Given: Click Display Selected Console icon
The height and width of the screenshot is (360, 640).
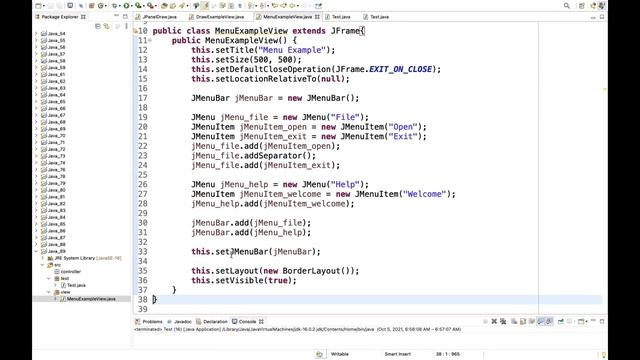Looking at the screenshot, I should (570, 322).
